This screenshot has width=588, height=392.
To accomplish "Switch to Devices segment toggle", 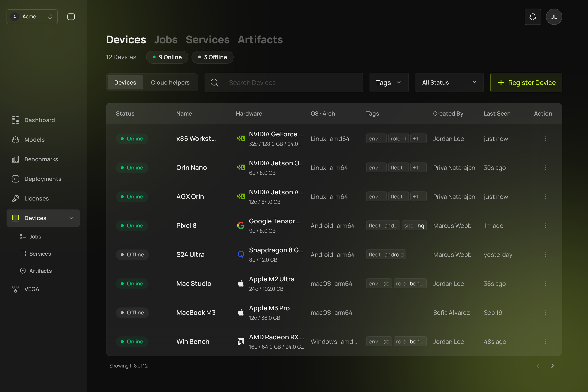I will pos(125,82).
